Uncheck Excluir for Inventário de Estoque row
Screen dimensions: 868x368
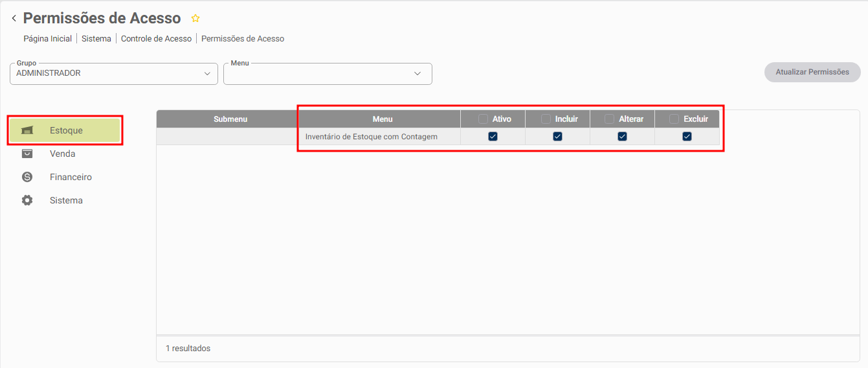(687, 137)
